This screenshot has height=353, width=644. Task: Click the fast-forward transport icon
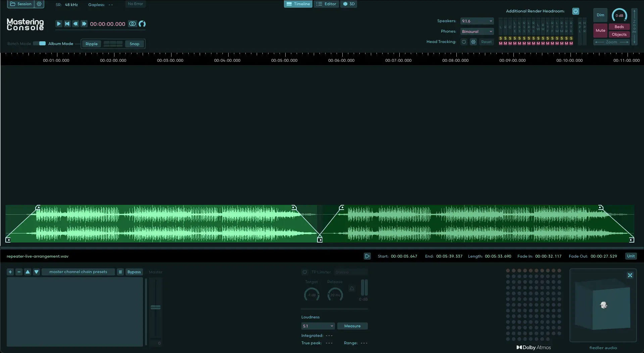click(84, 24)
